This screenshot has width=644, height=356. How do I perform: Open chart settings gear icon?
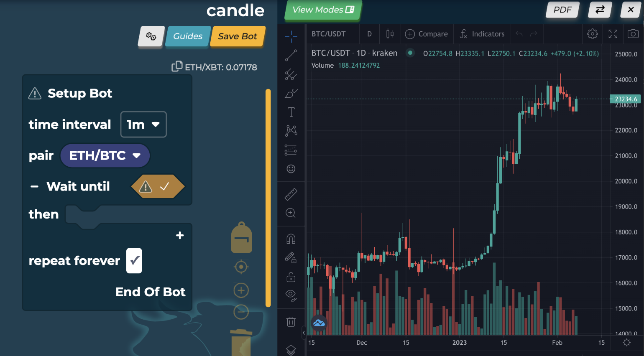coord(593,34)
